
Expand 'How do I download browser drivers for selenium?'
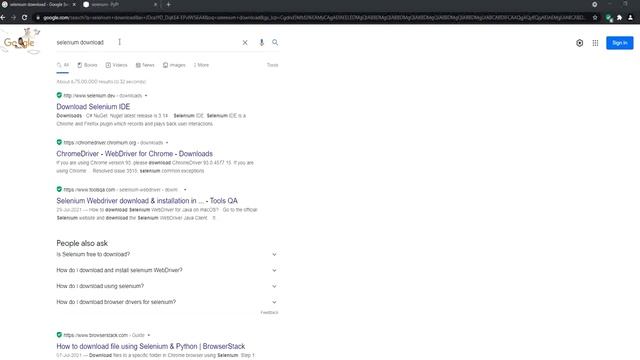click(x=167, y=302)
